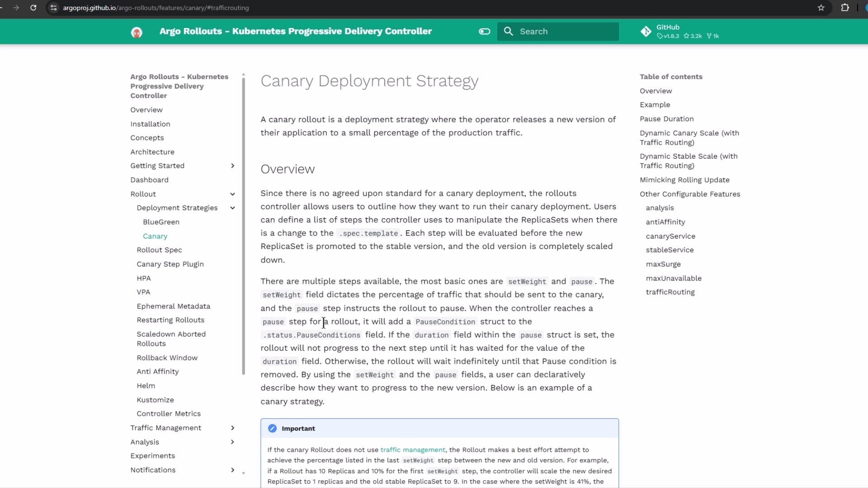Screen dimensions: 868x488
Task: Open Overview in the left navigation
Action: tap(146, 110)
